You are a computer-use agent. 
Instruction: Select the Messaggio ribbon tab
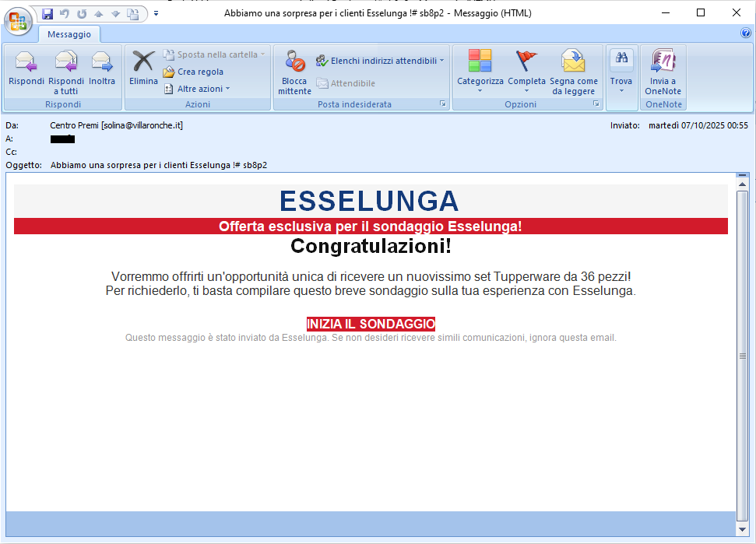point(69,34)
